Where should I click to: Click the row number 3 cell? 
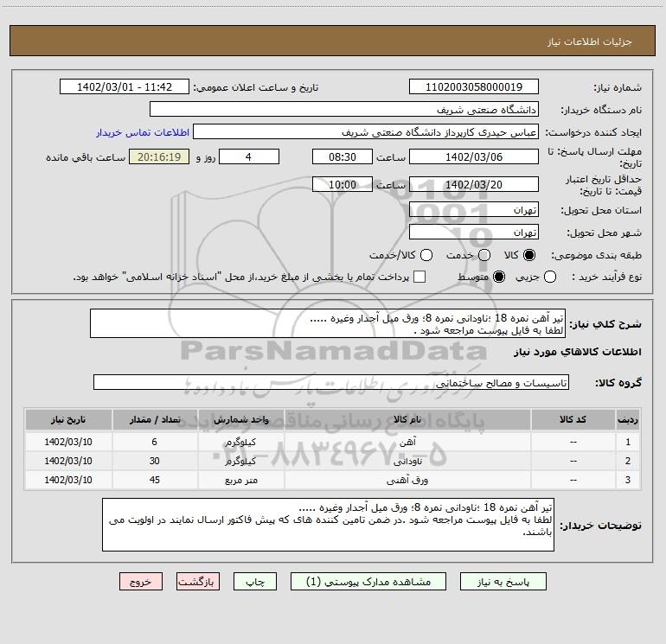click(x=628, y=480)
